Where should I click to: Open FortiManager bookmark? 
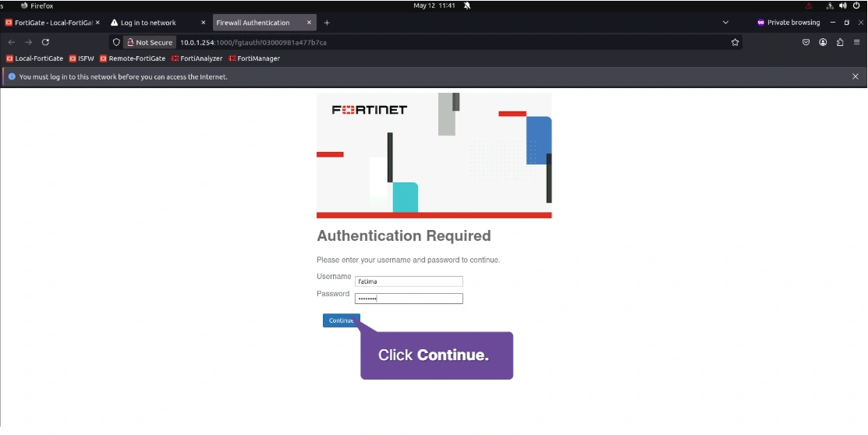pos(254,58)
